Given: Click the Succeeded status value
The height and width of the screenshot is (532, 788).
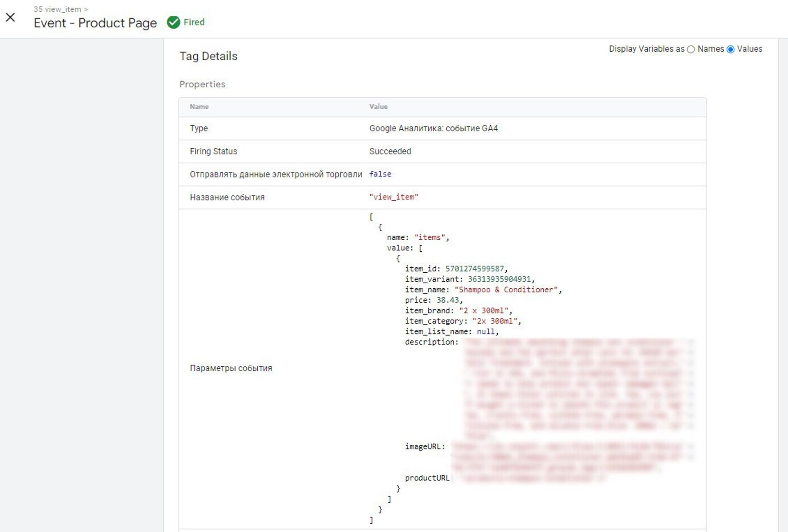Looking at the screenshot, I should pyautogui.click(x=390, y=151).
